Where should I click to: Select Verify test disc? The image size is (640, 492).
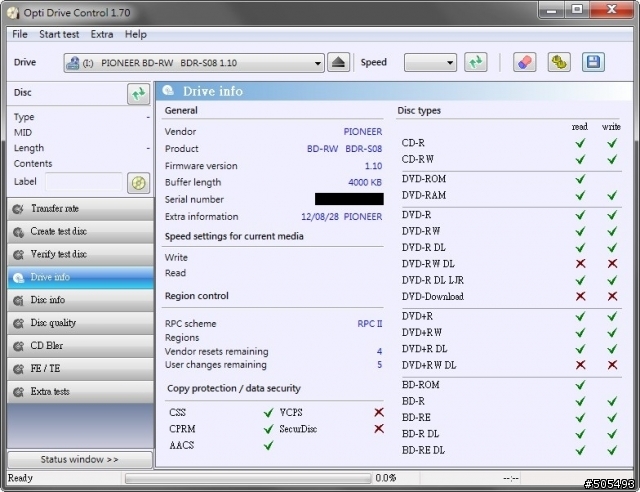(x=80, y=255)
